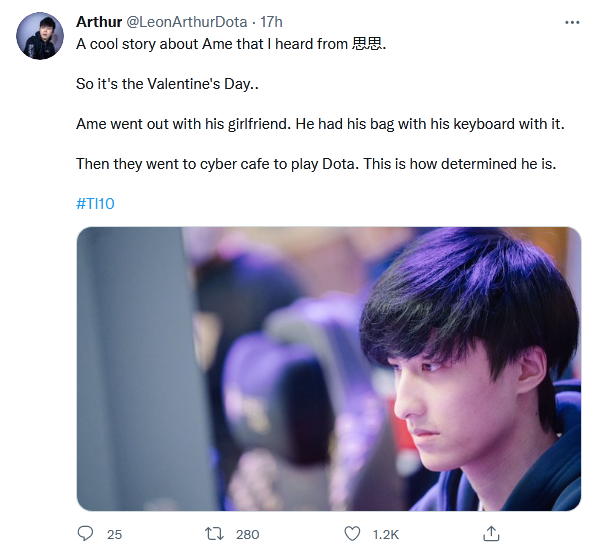This screenshot has width=598, height=555.
Task: Open the share tweet upload icon
Action: pyautogui.click(x=491, y=533)
